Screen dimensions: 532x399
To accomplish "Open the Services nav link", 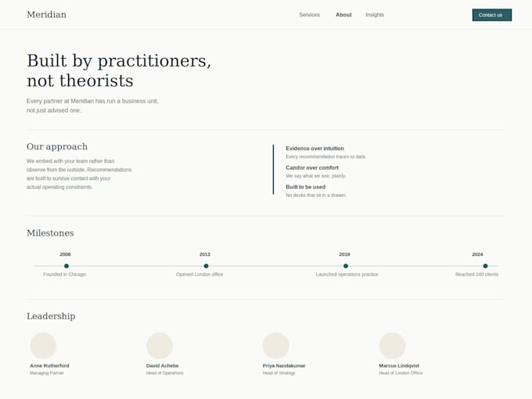I will click(310, 15).
